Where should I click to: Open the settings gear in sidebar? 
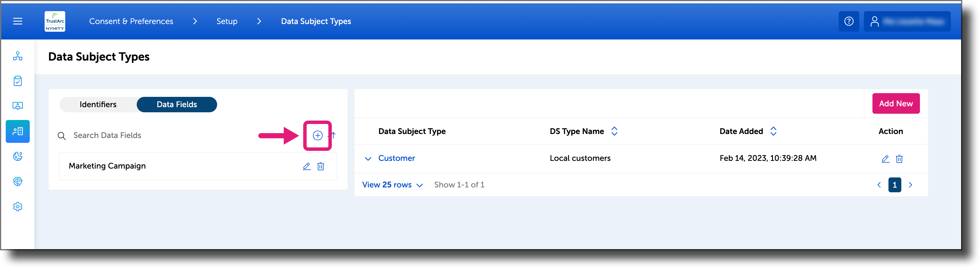coord(17,206)
